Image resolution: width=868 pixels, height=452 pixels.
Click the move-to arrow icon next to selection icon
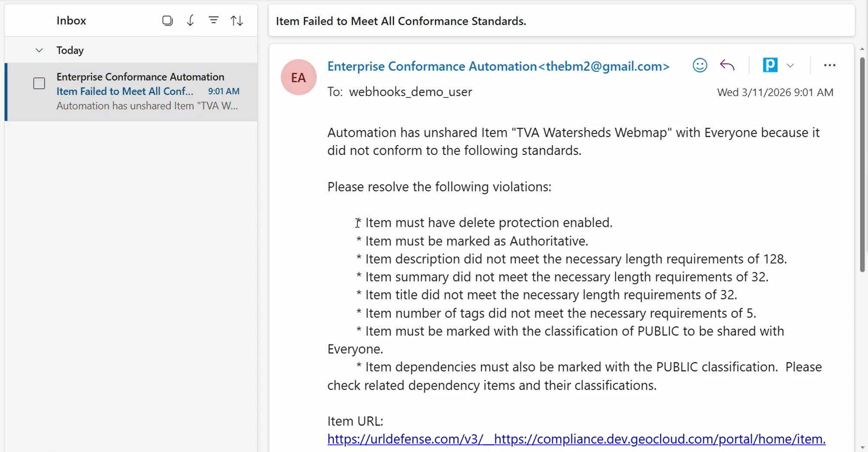pyautogui.click(x=190, y=20)
